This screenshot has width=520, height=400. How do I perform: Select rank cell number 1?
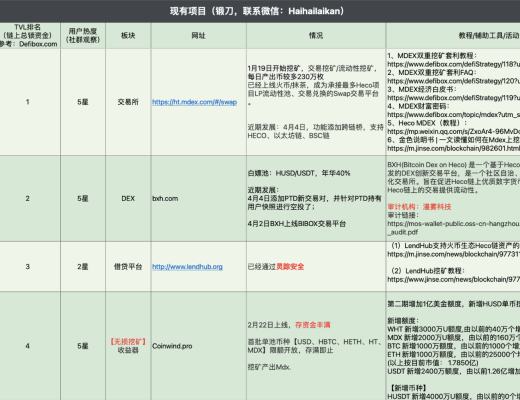pyautogui.click(x=30, y=102)
